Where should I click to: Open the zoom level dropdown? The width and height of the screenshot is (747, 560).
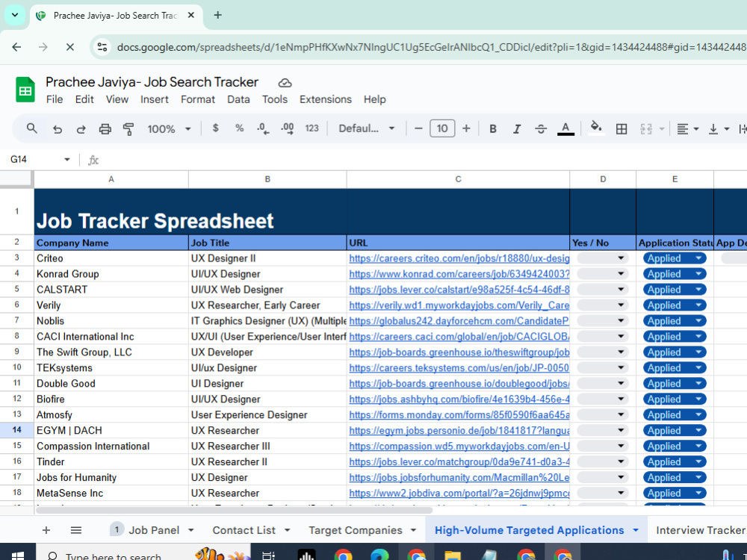(169, 129)
